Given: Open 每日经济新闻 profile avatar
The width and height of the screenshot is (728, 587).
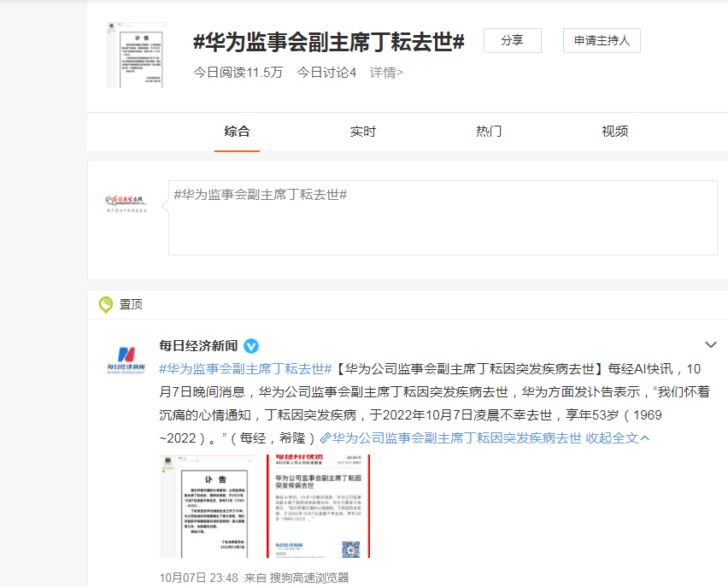Looking at the screenshot, I should [126, 360].
